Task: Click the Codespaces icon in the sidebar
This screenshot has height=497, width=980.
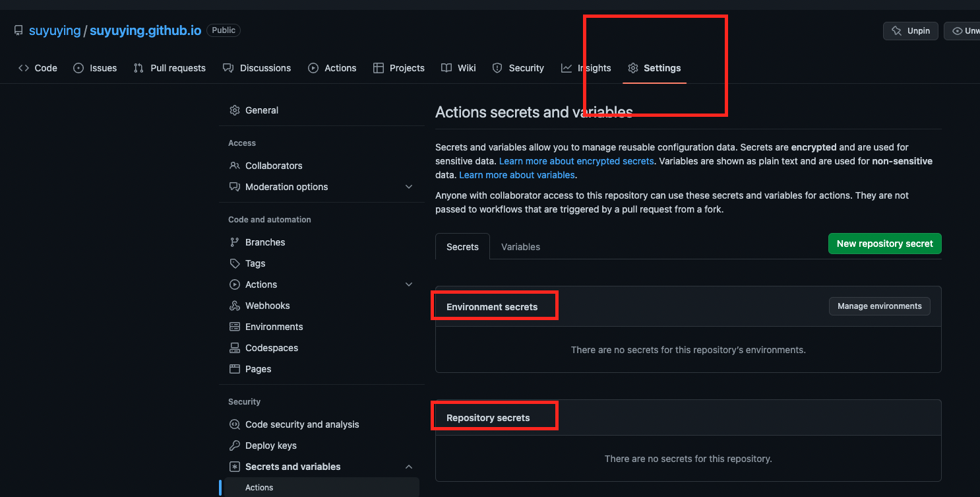Action: (x=235, y=348)
